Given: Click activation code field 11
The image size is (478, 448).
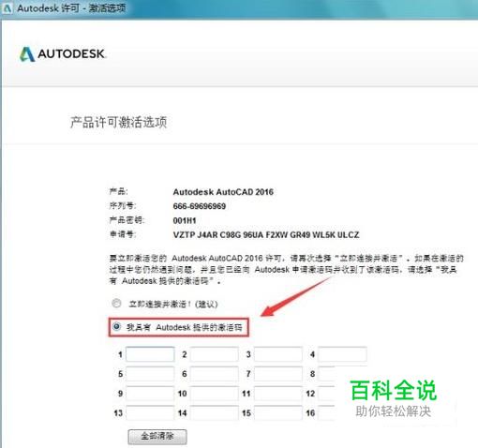Looking at the screenshot, I should pos(278,394).
